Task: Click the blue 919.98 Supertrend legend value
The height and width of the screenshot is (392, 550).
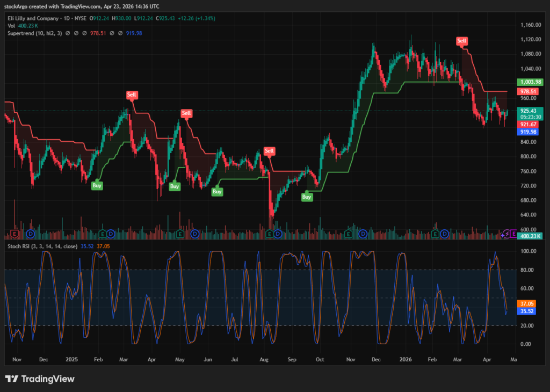Action: (x=134, y=33)
